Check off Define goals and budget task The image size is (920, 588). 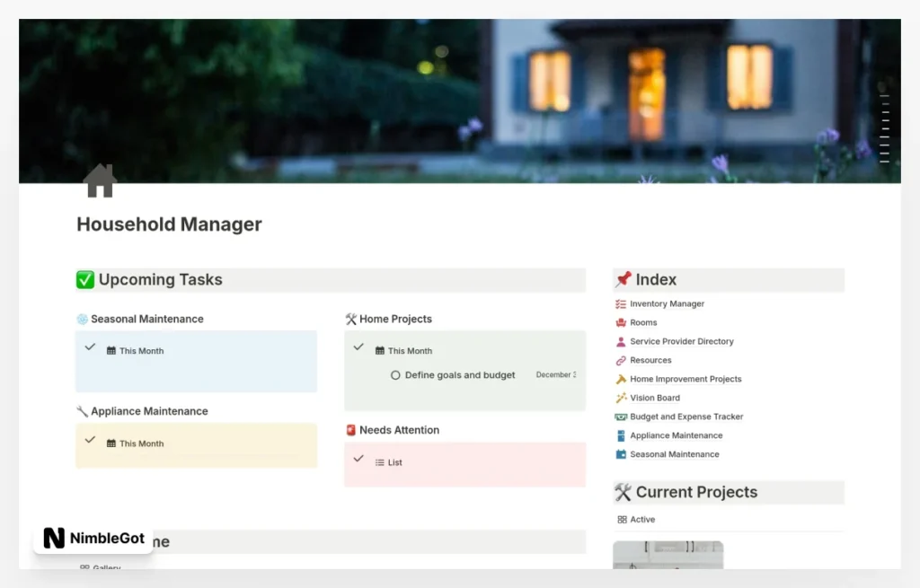pyautogui.click(x=395, y=375)
